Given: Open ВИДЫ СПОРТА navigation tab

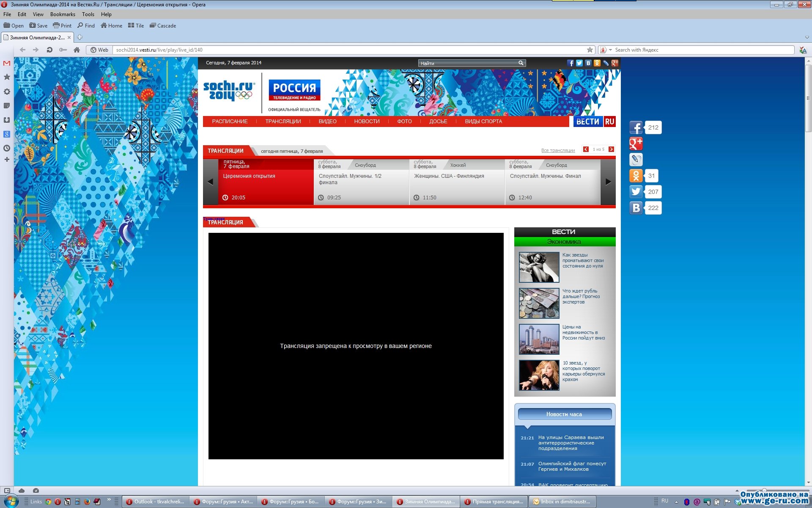Looking at the screenshot, I should tap(483, 121).
